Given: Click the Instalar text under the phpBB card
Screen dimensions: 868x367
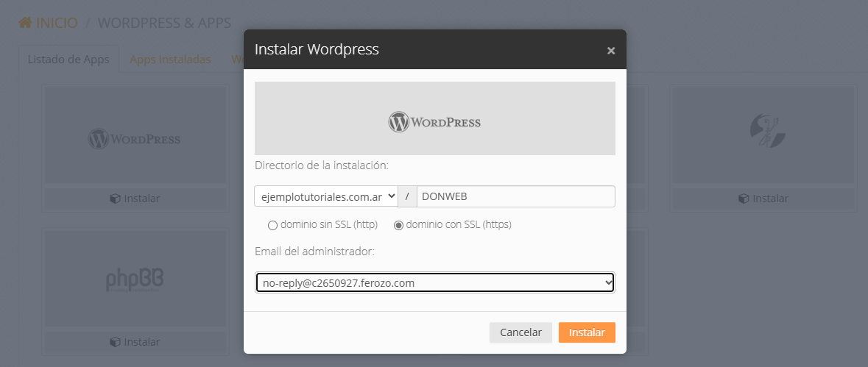Looking at the screenshot, I should coord(141,342).
